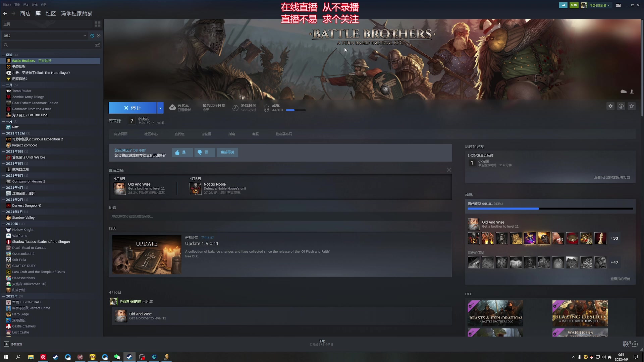Open the 社区中心 link

click(151, 134)
